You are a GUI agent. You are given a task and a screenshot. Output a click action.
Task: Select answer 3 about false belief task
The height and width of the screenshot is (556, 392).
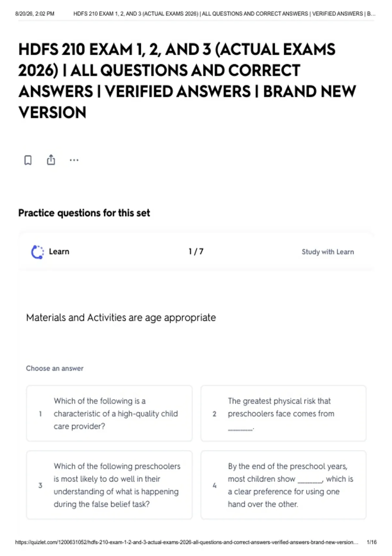(109, 485)
